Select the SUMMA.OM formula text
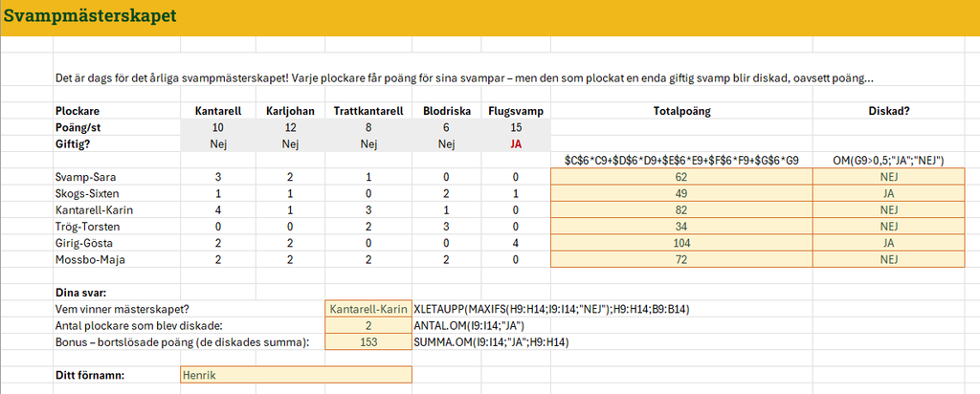 493,342
